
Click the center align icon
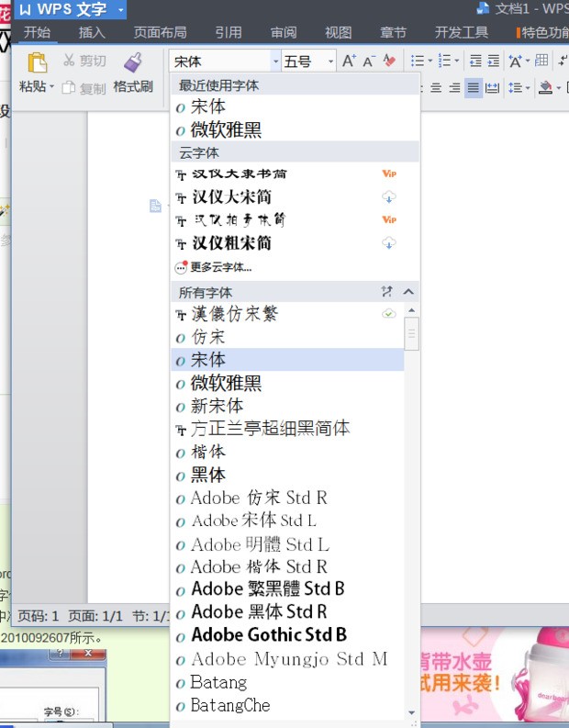point(436,88)
